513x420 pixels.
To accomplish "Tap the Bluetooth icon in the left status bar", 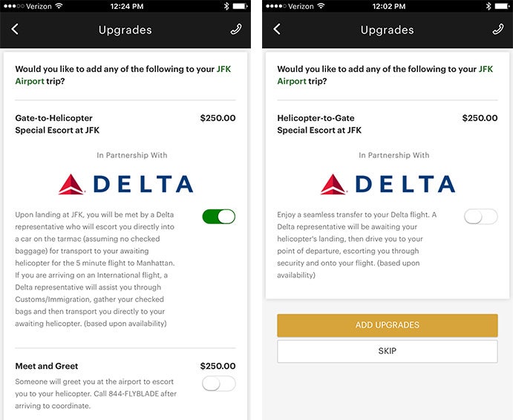I will [x=226, y=6].
